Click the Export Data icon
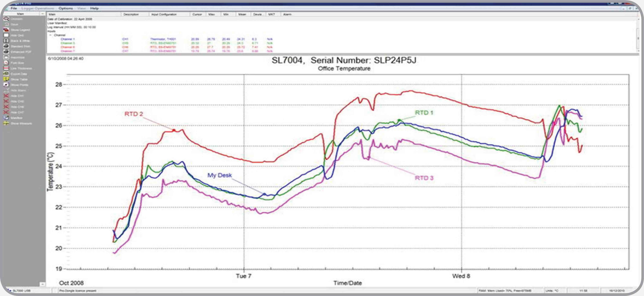Viewport: 644px width, 296px height. [6, 74]
